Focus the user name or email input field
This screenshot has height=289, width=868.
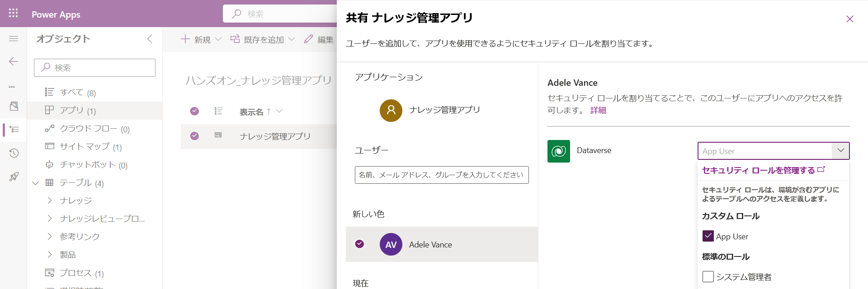442,175
